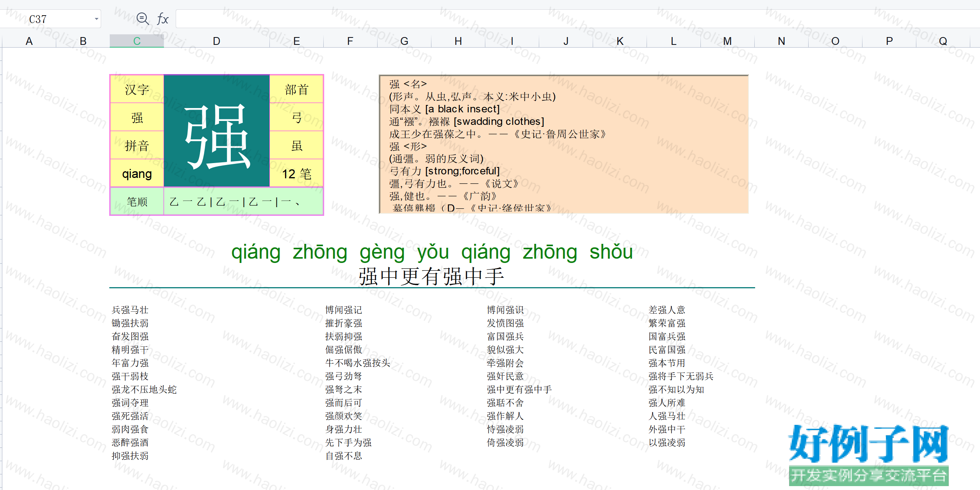The width and height of the screenshot is (980, 490).
Task: Click the idiom 繁荣富强
Action: 667,323
